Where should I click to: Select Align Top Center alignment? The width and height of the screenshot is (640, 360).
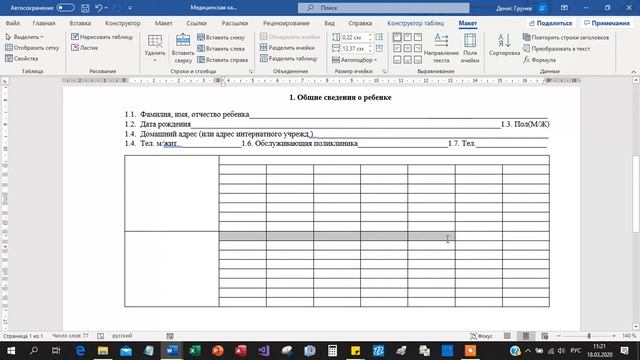click(407, 37)
